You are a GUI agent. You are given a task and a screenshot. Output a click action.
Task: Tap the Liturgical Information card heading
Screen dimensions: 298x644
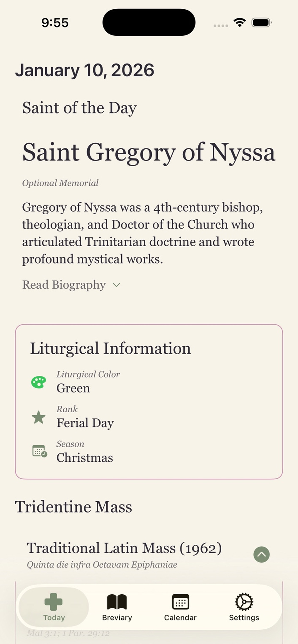point(110,348)
